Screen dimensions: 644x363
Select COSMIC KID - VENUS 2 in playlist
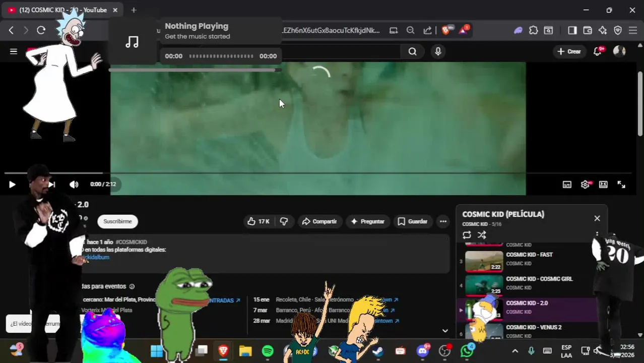pos(527,332)
